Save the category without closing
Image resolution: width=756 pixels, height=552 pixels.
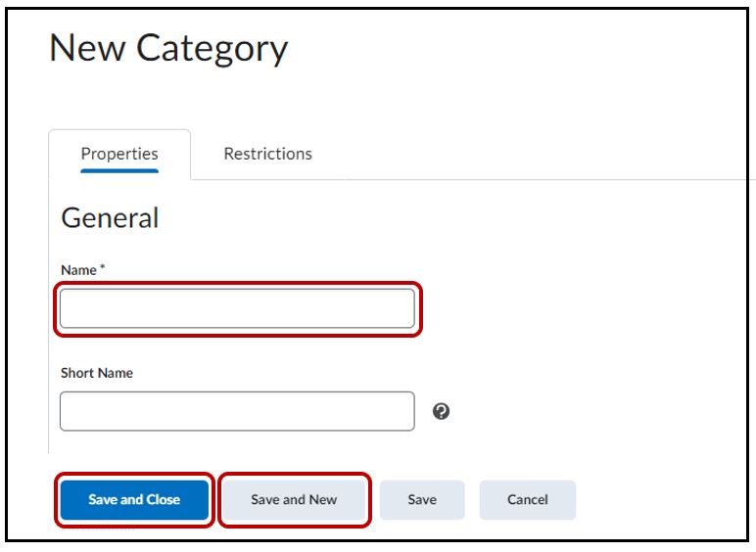(x=422, y=499)
